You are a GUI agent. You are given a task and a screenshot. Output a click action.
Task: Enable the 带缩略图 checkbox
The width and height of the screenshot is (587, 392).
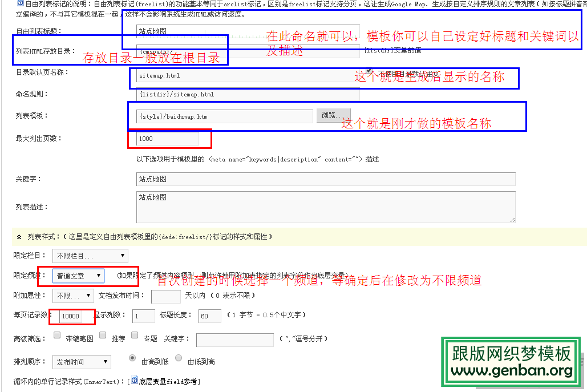pyautogui.click(x=57, y=335)
